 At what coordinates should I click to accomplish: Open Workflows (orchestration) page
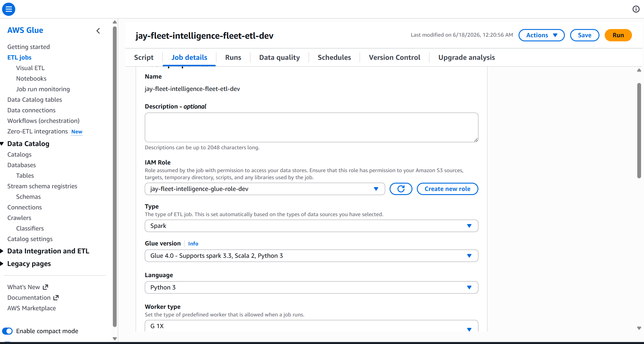tap(43, 121)
